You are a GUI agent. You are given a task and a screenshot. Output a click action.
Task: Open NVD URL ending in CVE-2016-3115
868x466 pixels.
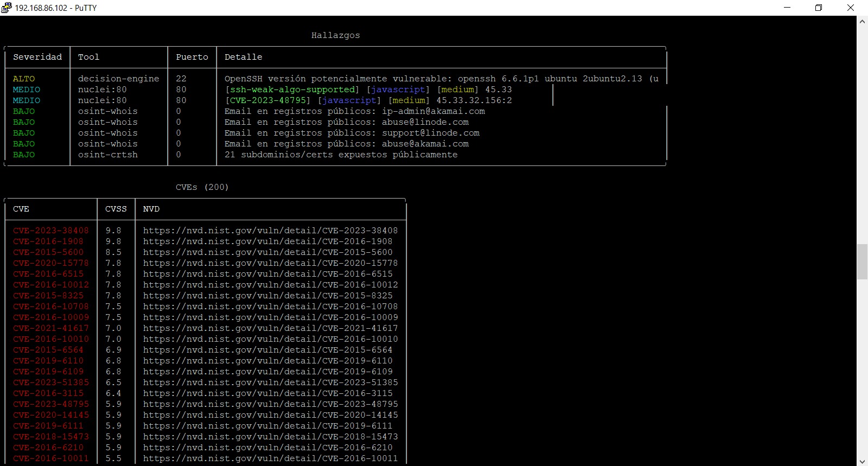point(268,393)
